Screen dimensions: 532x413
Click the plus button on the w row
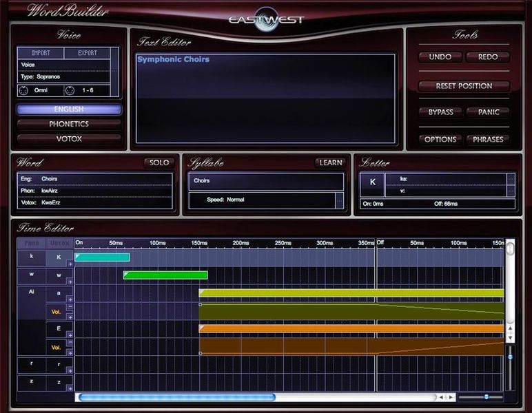coord(70,282)
